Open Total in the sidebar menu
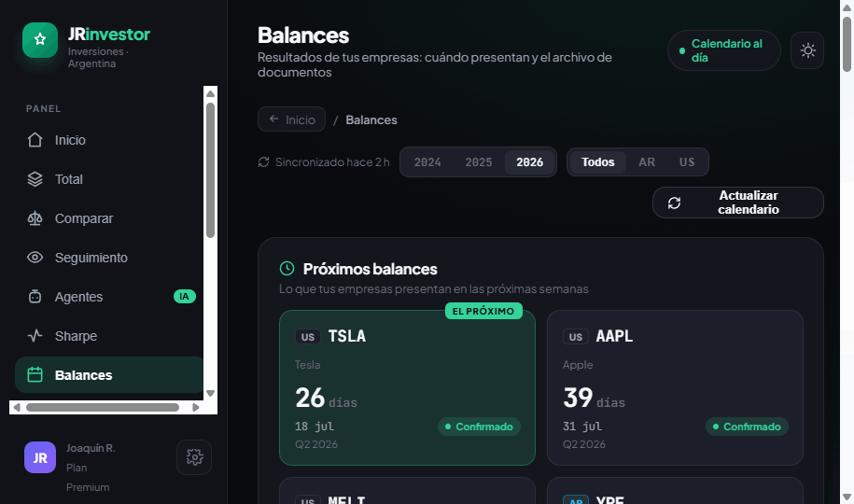 coord(109,179)
